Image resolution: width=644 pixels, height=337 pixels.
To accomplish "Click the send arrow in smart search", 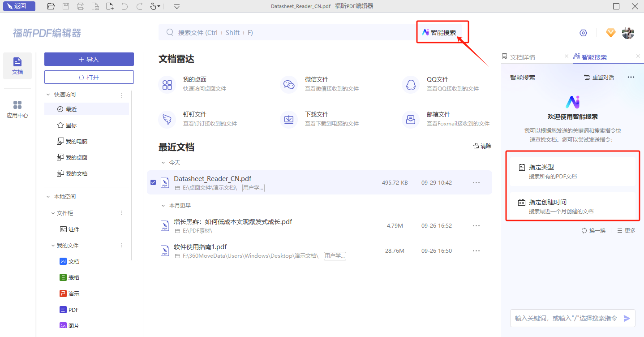I will (627, 318).
